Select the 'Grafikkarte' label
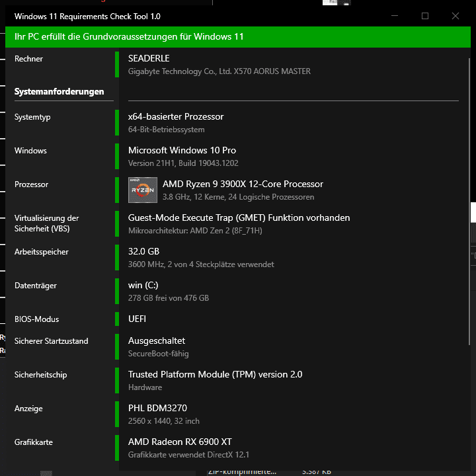 34,442
